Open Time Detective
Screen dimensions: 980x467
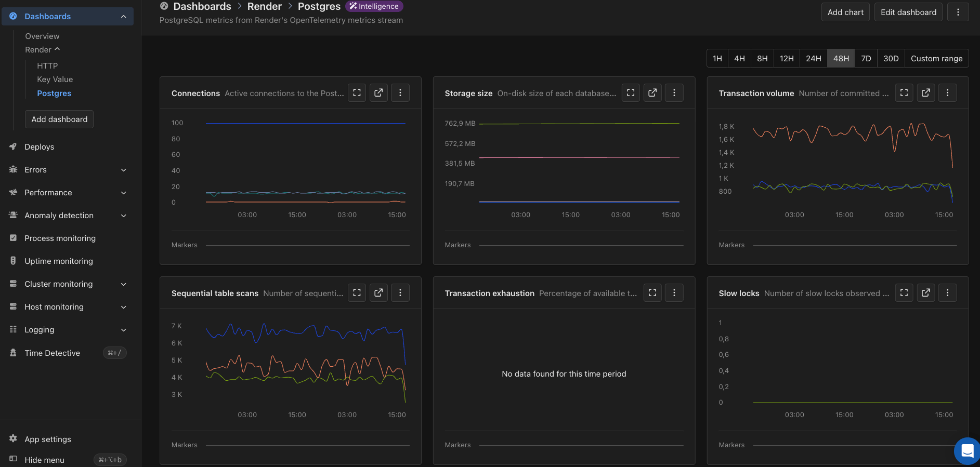[53, 353]
